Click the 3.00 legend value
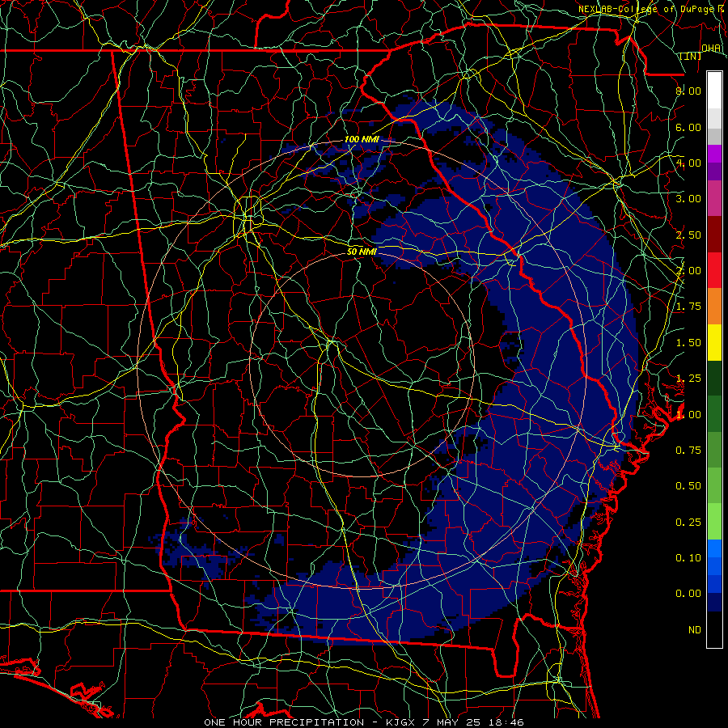 coord(688,199)
